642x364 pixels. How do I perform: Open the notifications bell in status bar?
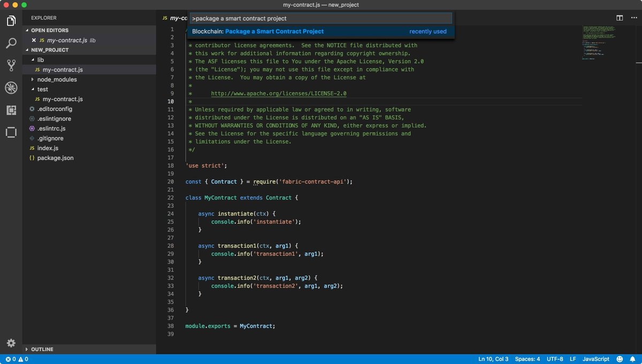(633, 359)
